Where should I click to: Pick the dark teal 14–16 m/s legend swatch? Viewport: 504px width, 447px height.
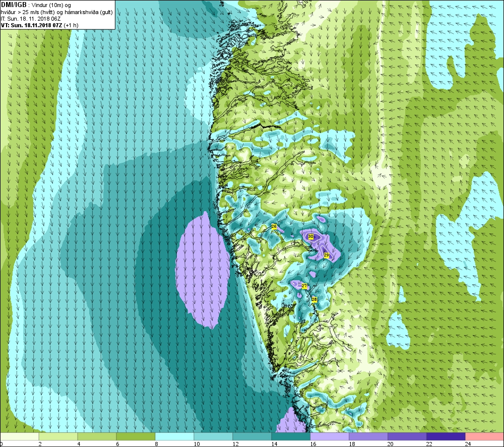coord(291,436)
